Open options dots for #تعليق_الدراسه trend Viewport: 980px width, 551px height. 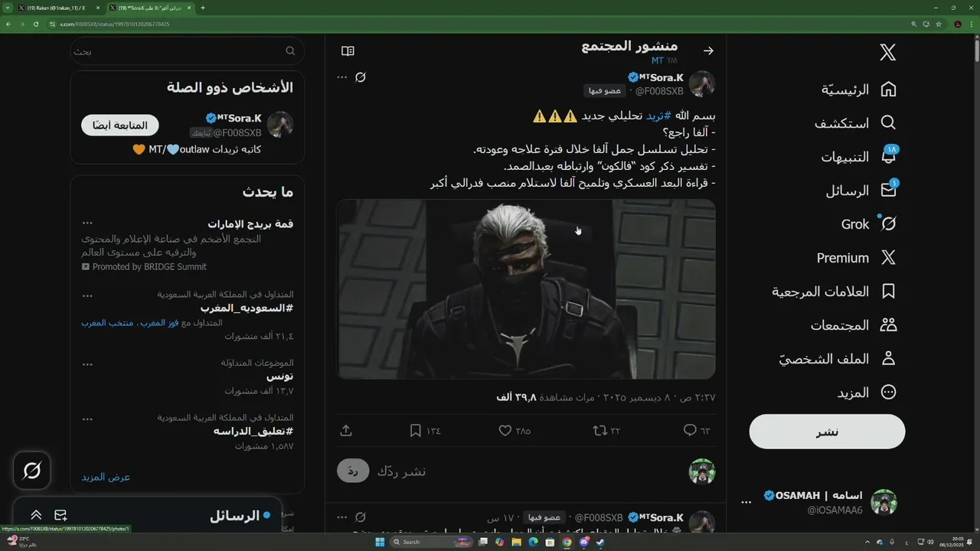point(87,419)
